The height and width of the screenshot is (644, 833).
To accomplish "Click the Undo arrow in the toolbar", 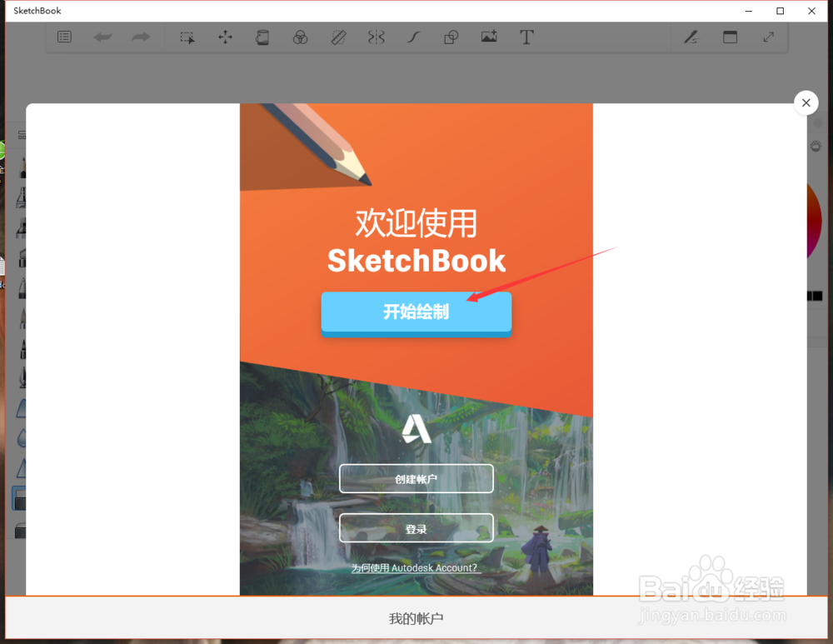I will tap(102, 37).
